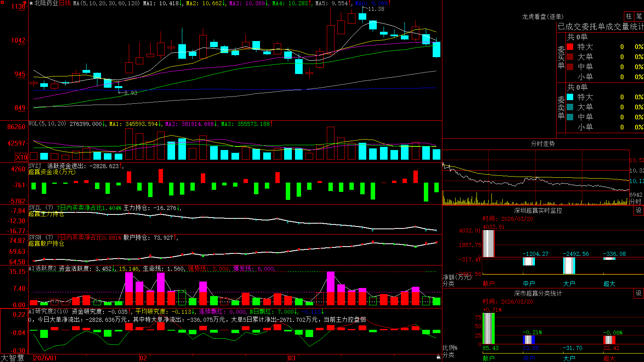Viewport: 644px width, 362px height.
Task: Click the 1138 price axis label
Action: pyautogui.click(x=19, y=7)
